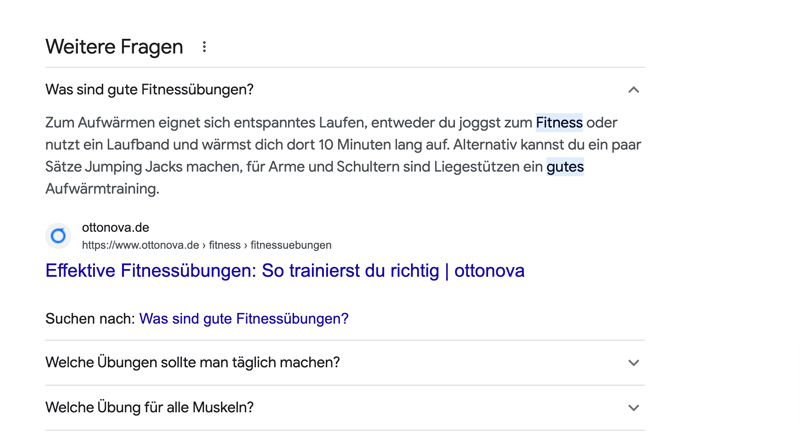Click question text 'Welche Übung für alle Muskeln?'
Screen dimensions: 800x441
point(149,408)
